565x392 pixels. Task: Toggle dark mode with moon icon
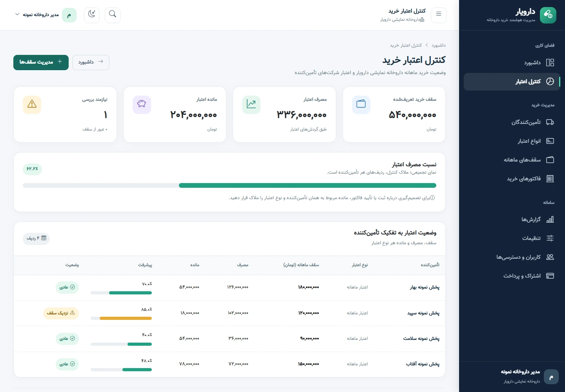92,15
